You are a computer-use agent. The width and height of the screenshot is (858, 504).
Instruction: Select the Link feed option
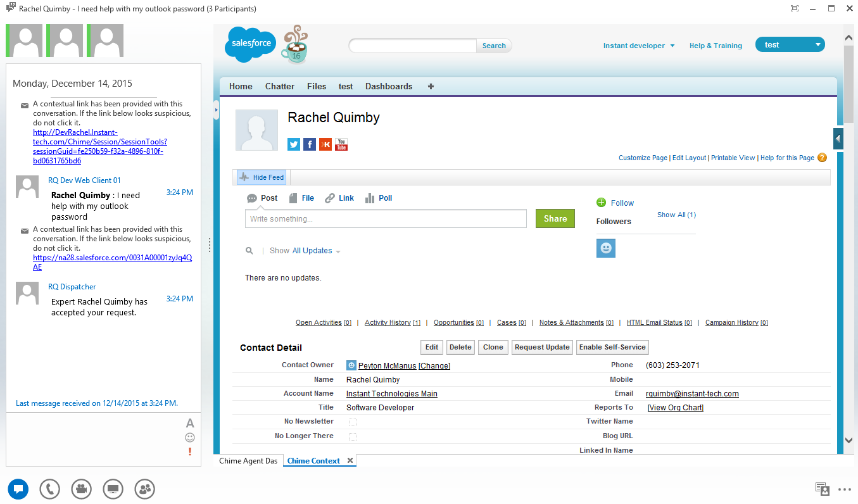tap(339, 198)
